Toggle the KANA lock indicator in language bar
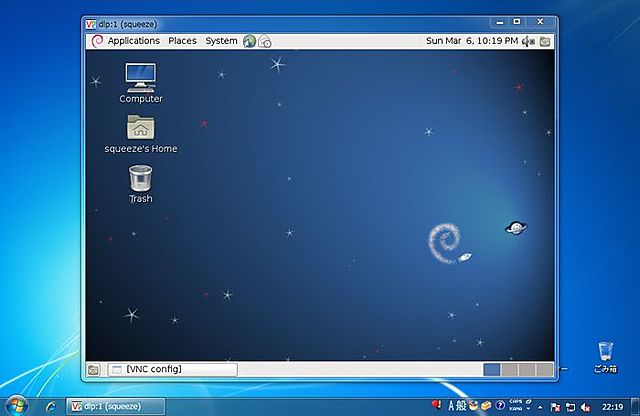This screenshot has width=640, height=416. coord(516,409)
